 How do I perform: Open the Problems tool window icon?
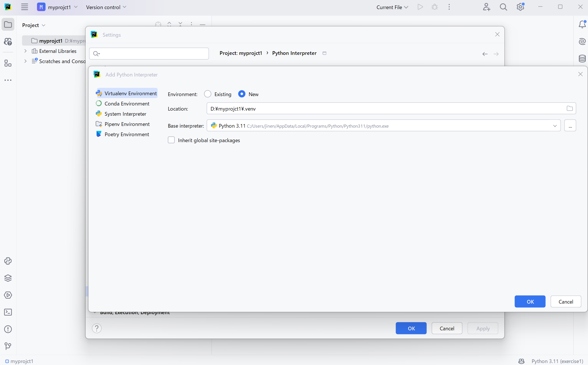(8, 329)
